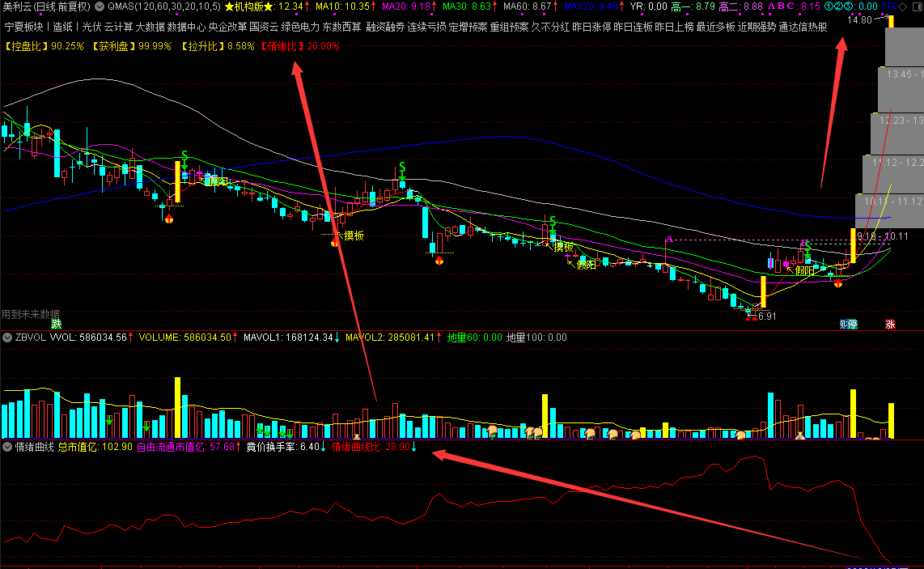The image size is (924, 569).
Task: Select the 云计算 concept tag
Action: 118,28
